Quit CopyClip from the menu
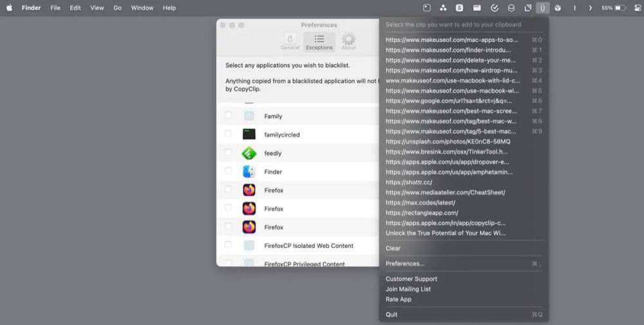This screenshot has height=325, width=644. (x=464, y=314)
